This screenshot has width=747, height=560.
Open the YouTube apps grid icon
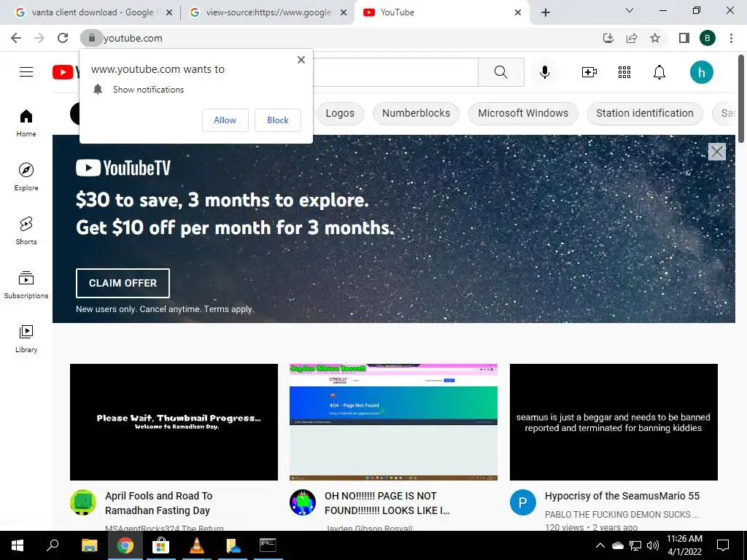[624, 72]
